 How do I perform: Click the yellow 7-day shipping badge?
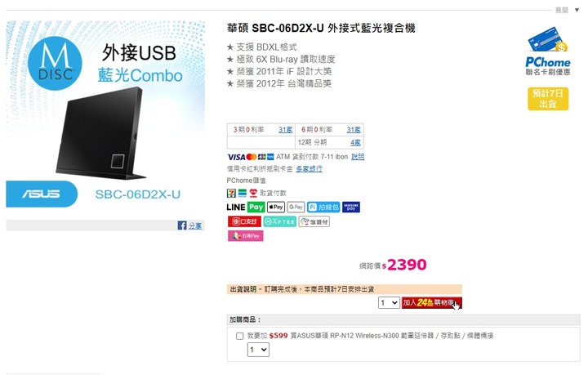pos(548,99)
